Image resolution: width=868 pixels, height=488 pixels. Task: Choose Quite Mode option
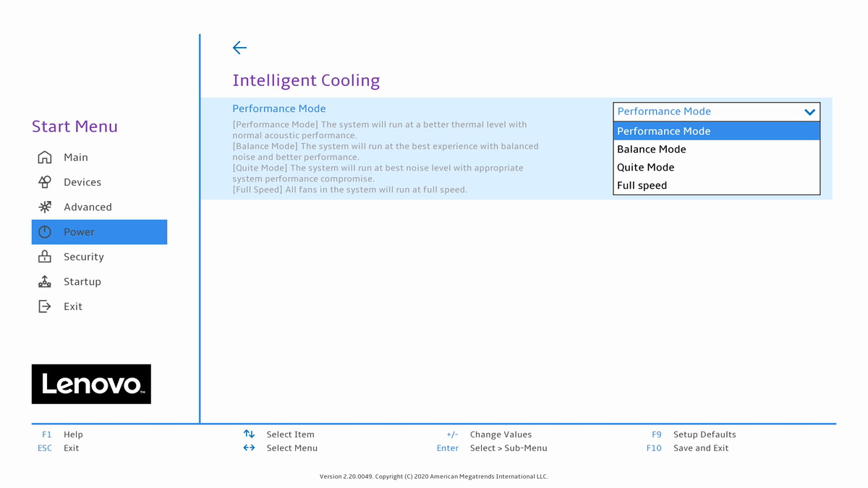pos(717,167)
